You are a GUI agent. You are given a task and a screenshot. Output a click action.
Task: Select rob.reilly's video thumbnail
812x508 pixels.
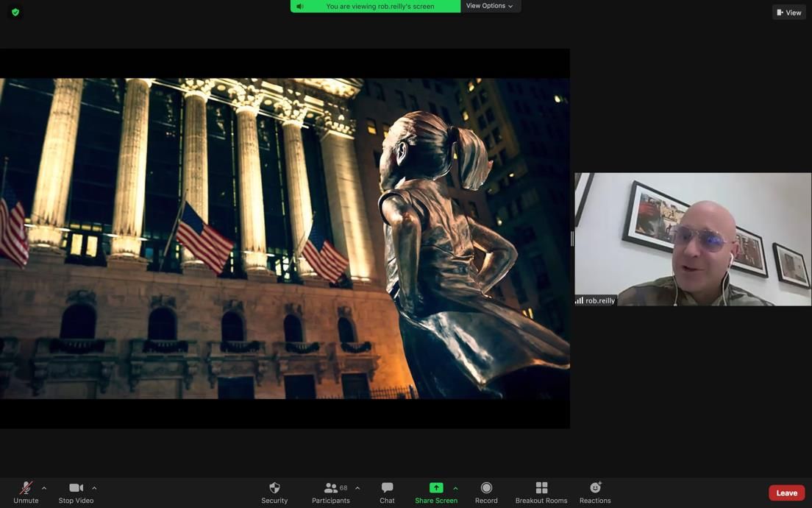tap(692, 239)
